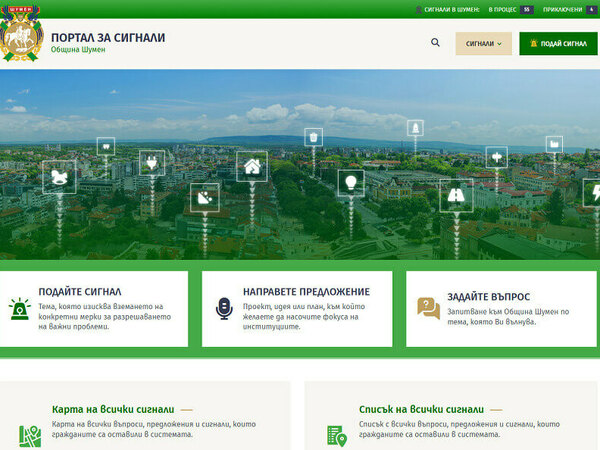This screenshot has width=600, height=450.
Task: Select the road icon on the banner
Action: [456, 195]
